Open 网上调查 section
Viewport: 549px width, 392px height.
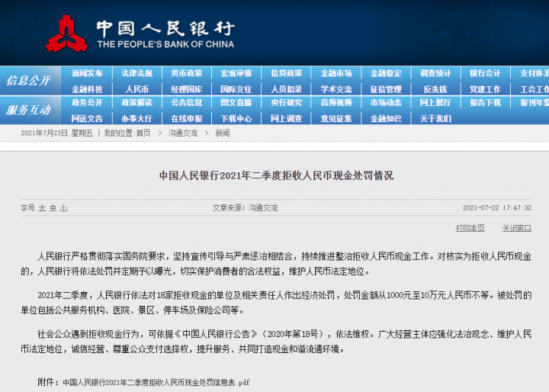(287, 119)
